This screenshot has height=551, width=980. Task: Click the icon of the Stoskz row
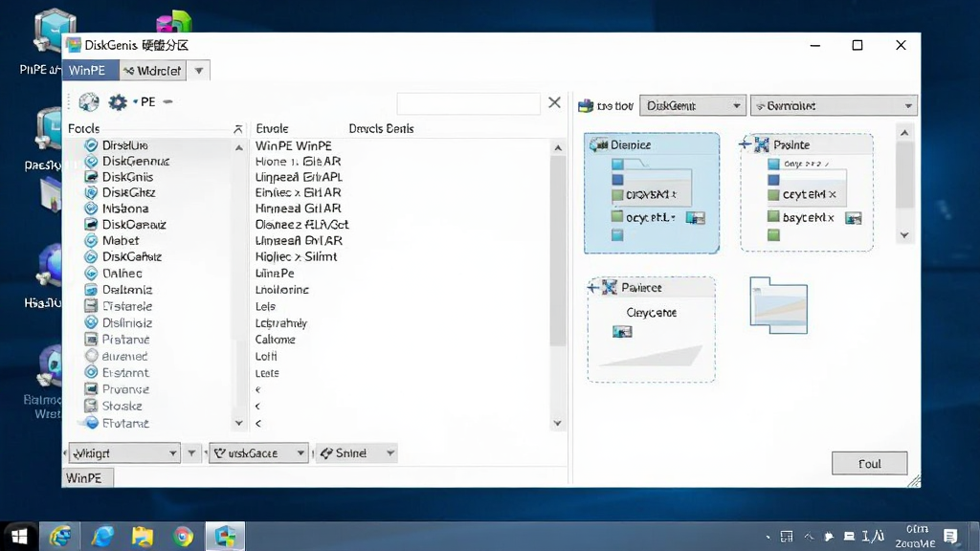point(91,406)
